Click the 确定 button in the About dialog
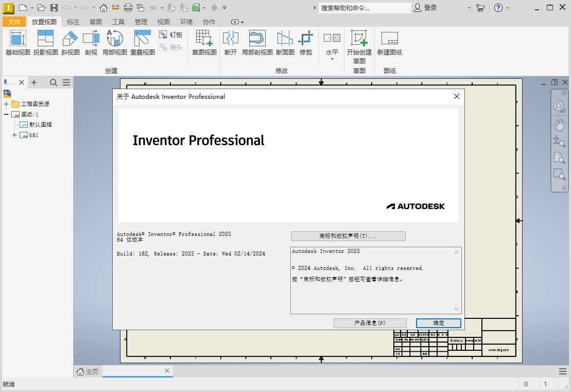 (x=438, y=323)
